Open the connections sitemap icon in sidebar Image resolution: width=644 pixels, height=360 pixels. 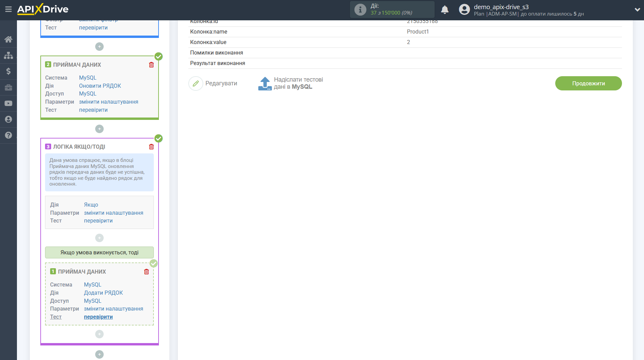(x=8, y=55)
